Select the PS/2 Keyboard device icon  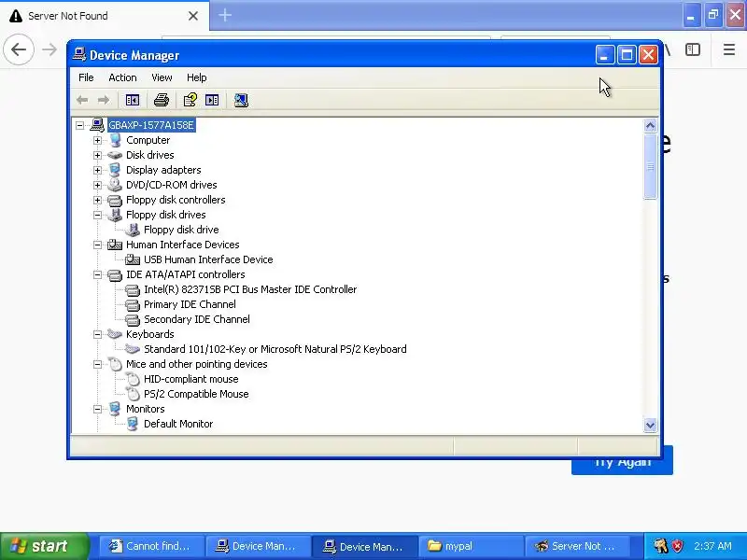click(x=133, y=349)
